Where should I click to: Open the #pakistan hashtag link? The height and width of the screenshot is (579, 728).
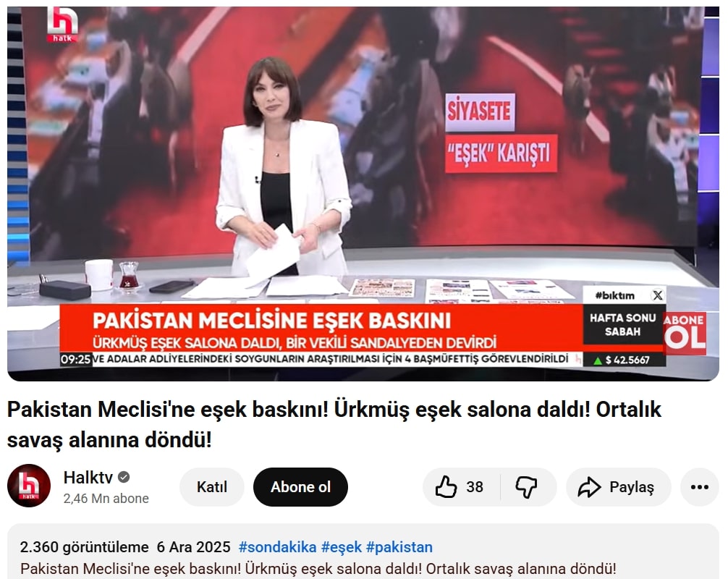(x=399, y=547)
